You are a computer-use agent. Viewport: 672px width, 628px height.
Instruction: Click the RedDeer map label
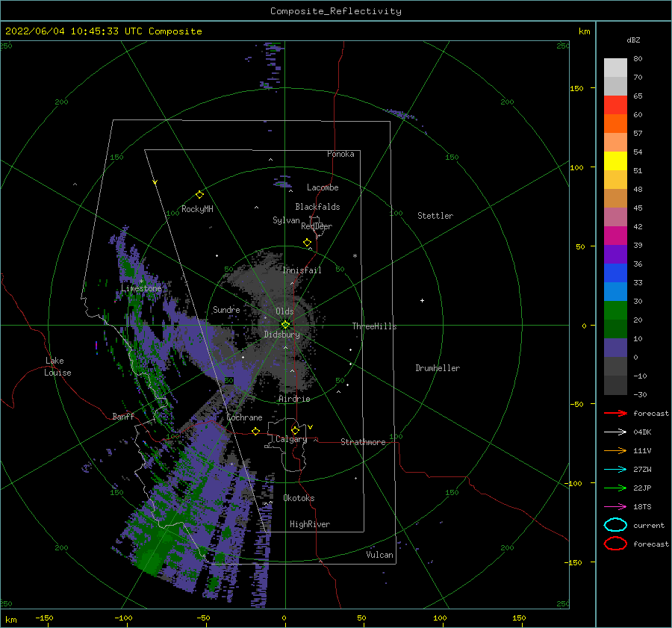tap(317, 226)
